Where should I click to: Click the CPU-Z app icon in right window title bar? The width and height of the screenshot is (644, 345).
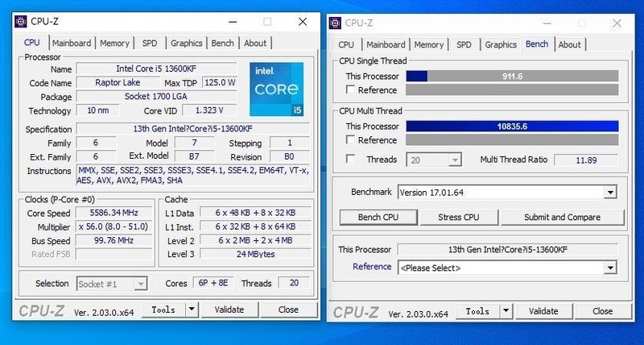click(x=335, y=23)
